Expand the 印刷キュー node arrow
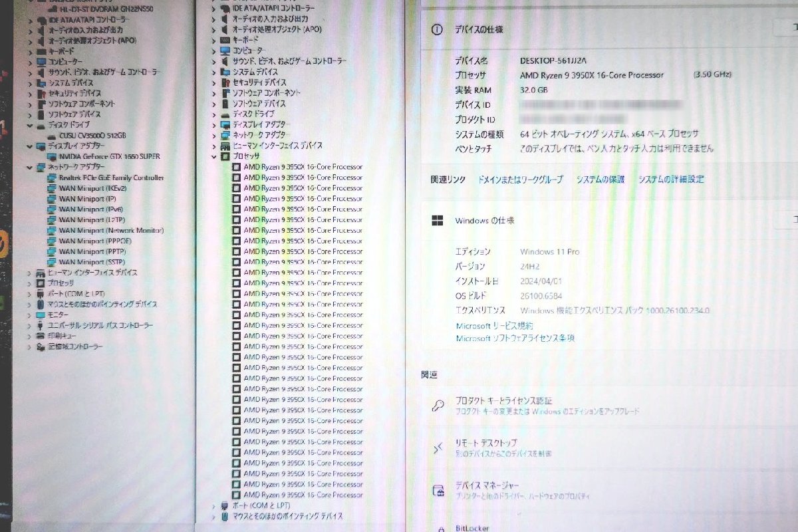The height and width of the screenshot is (532, 798). (30, 336)
